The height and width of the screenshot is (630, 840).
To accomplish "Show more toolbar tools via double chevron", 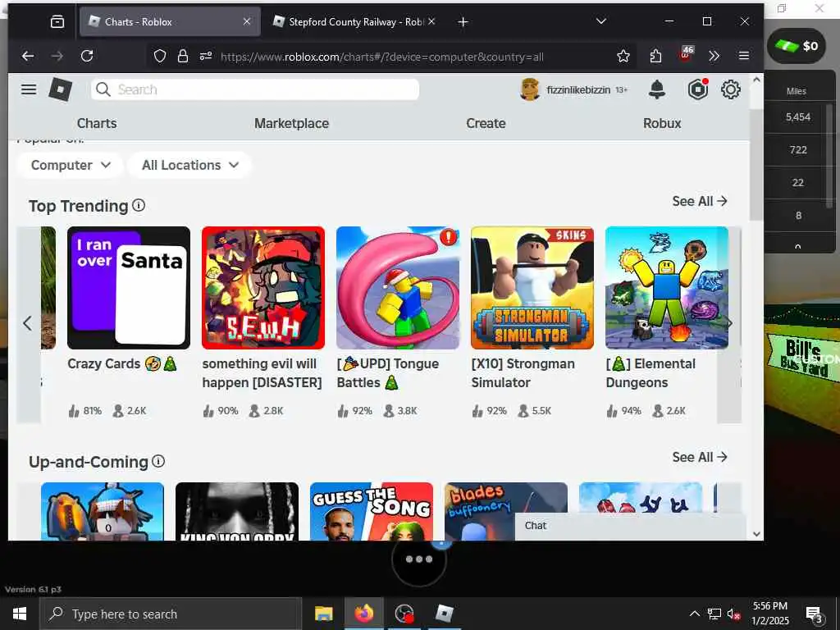I will (714, 56).
